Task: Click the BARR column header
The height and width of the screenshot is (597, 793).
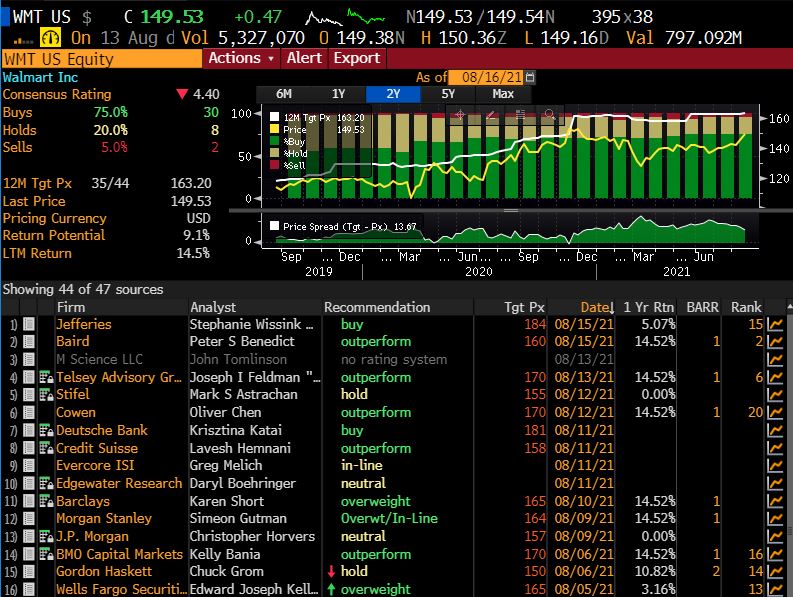Action: tap(702, 307)
